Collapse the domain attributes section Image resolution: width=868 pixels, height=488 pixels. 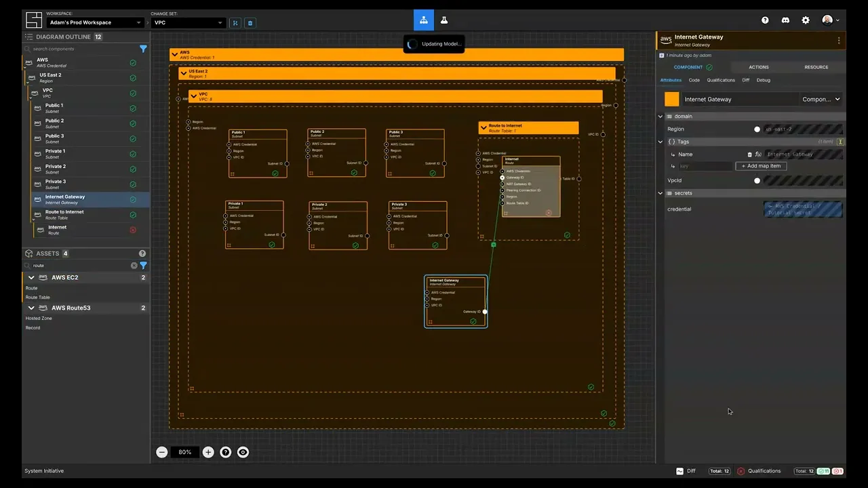click(x=660, y=117)
